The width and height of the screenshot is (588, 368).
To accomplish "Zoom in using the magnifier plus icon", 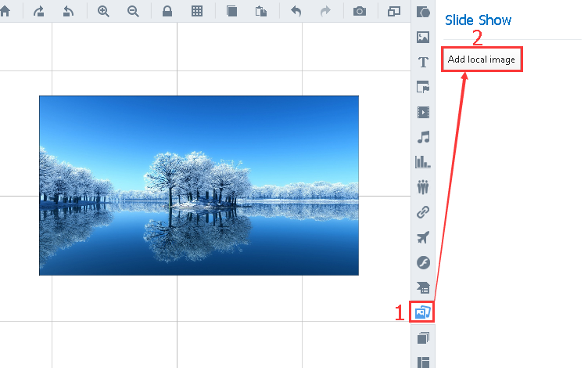I will (103, 12).
